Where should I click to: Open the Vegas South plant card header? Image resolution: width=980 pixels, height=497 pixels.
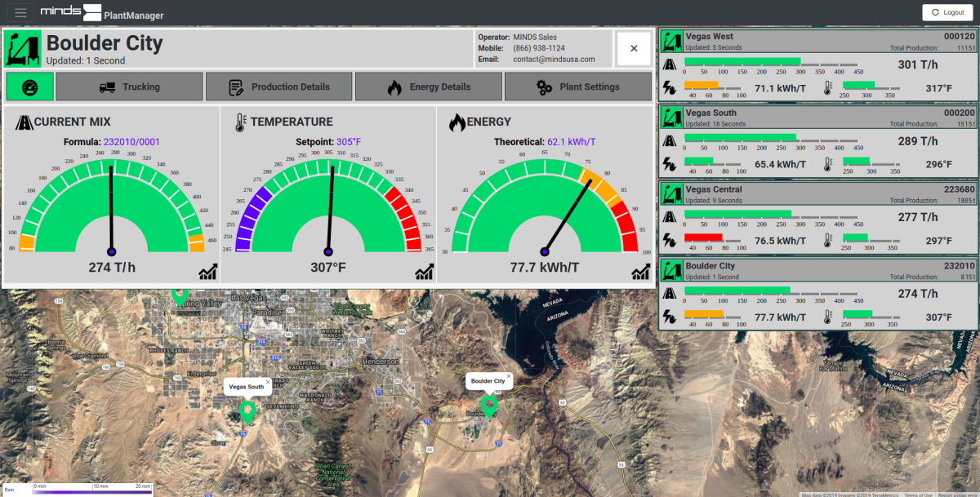(817, 118)
